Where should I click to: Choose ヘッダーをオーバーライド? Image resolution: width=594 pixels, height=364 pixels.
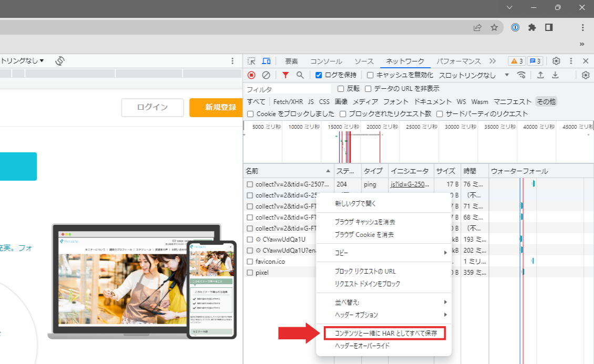[x=384, y=346]
